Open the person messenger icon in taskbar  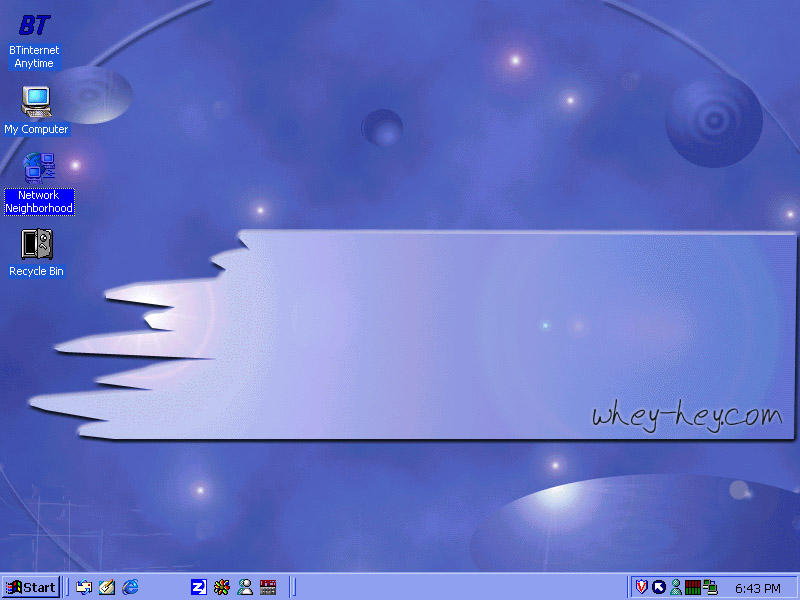pyautogui.click(x=244, y=587)
